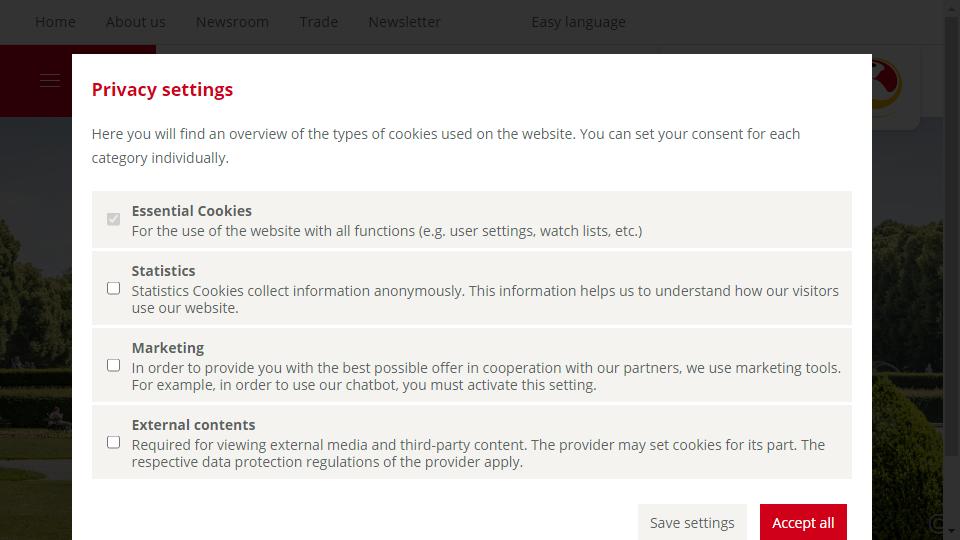Click the disabled Essential Cookies checkbox
The width and height of the screenshot is (960, 540).
pyautogui.click(x=113, y=219)
